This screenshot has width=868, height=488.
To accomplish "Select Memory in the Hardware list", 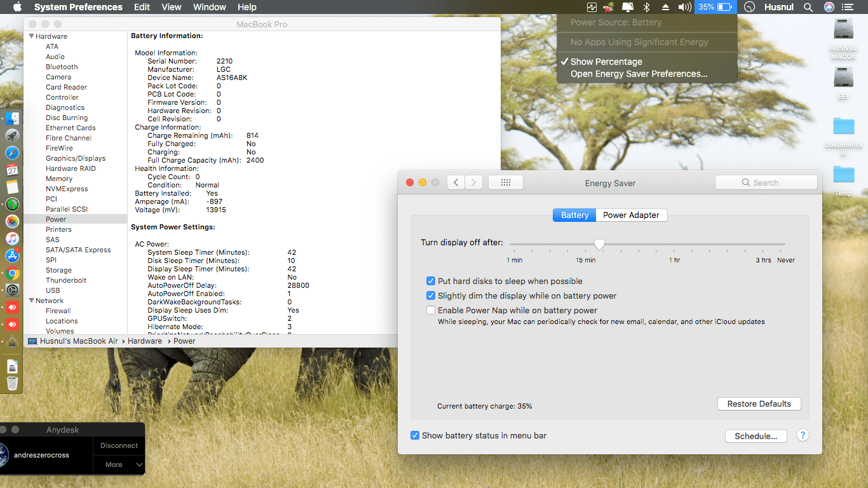I will pyautogui.click(x=59, y=179).
